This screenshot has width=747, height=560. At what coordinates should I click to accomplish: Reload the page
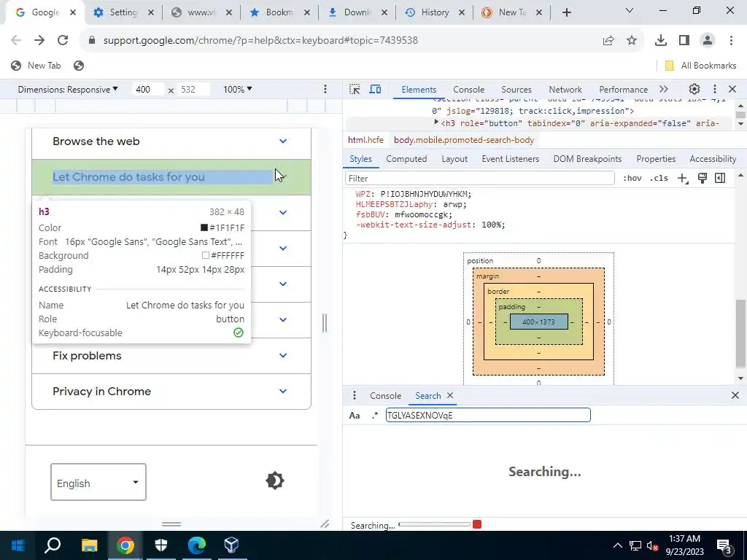click(63, 41)
